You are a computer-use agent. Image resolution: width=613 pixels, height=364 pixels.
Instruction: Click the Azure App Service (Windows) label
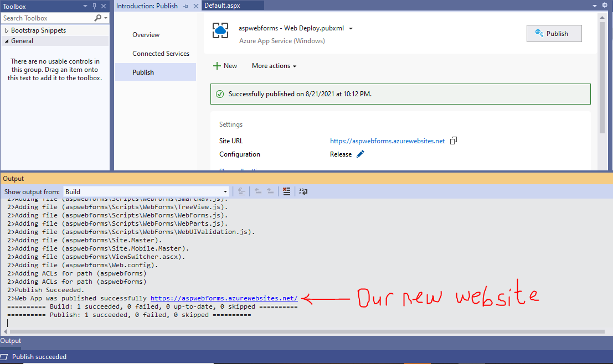282,41
